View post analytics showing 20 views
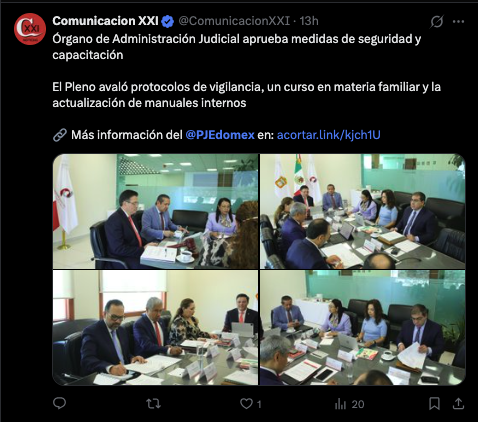Image resolution: width=478 pixels, height=422 pixels. click(x=349, y=404)
